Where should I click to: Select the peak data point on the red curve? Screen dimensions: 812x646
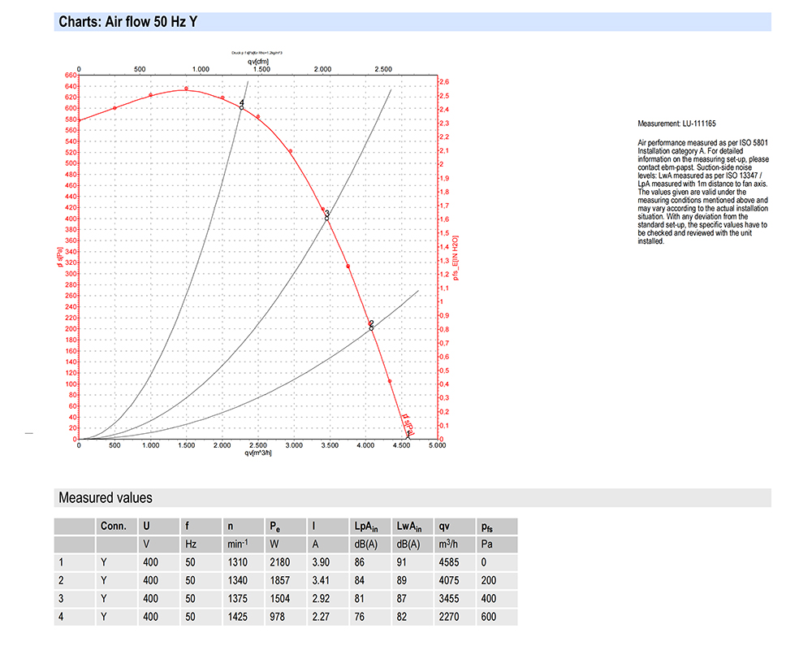point(186,89)
